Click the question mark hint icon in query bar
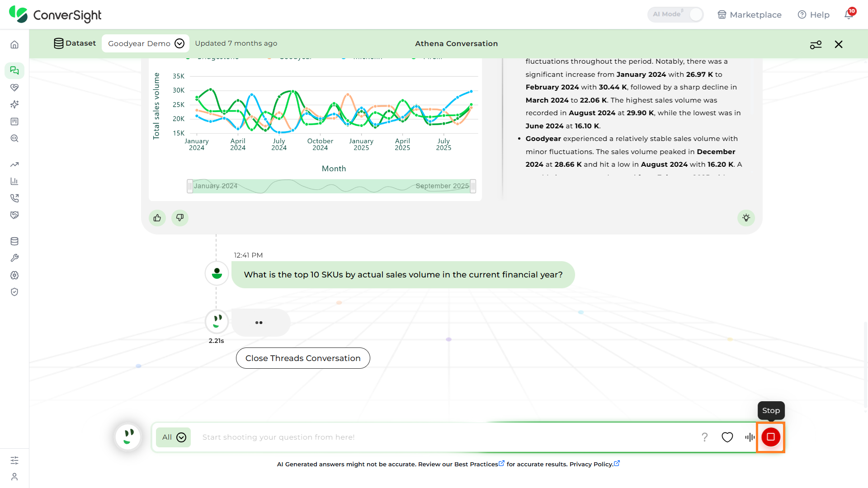 point(704,437)
